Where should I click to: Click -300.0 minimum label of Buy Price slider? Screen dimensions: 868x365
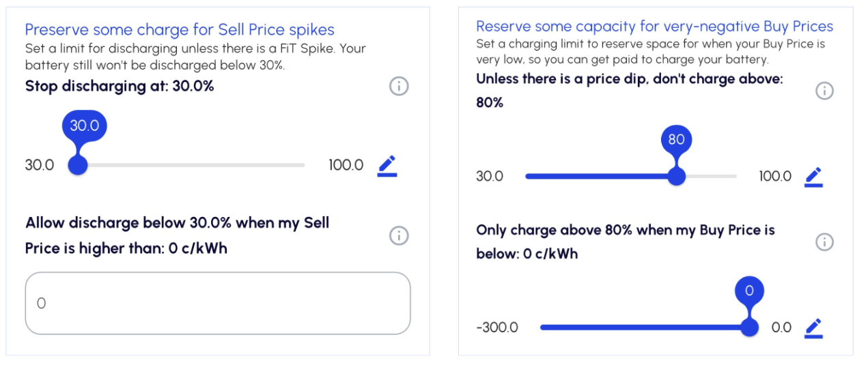tap(497, 327)
